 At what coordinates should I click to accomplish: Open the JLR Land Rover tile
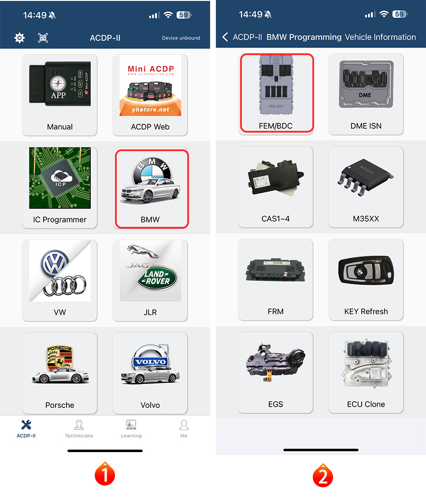pyautogui.click(x=150, y=281)
